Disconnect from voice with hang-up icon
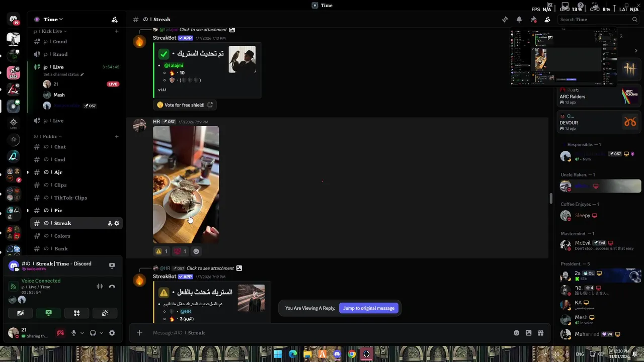This screenshot has width=644, height=362. tap(112, 286)
